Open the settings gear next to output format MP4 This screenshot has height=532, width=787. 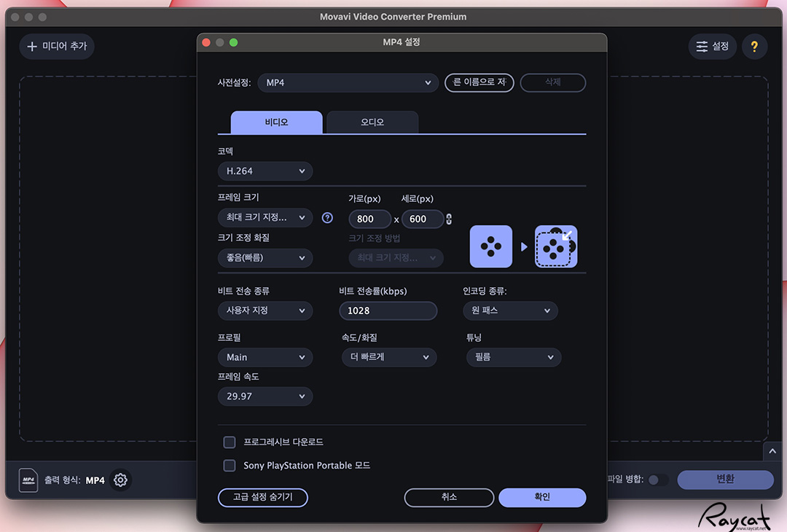[x=120, y=480]
